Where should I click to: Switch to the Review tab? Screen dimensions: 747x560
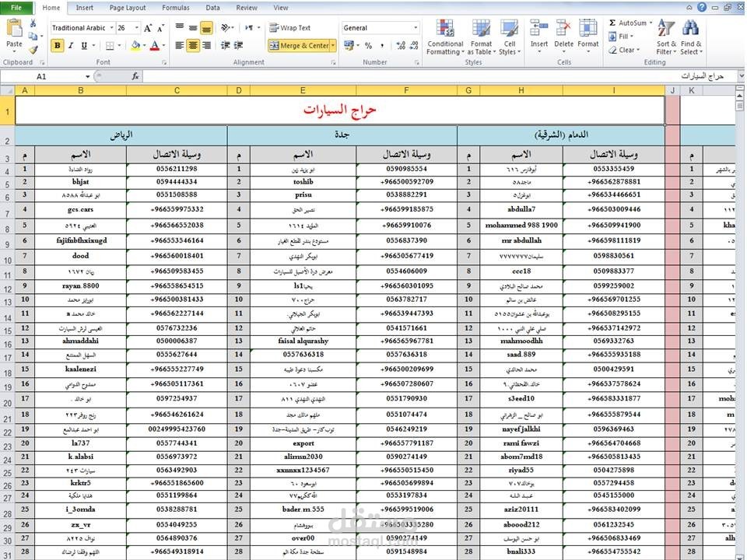pos(247,8)
